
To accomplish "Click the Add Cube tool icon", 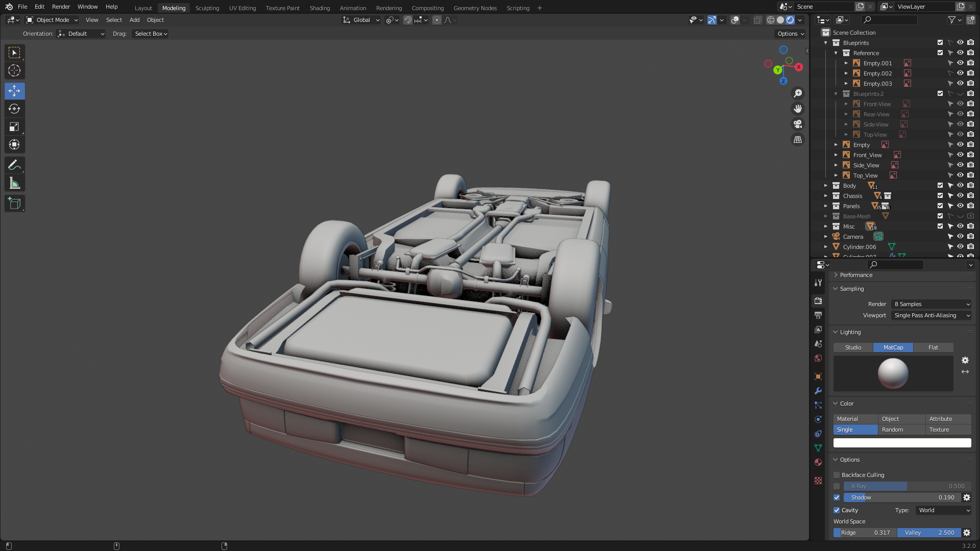I will point(14,203).
